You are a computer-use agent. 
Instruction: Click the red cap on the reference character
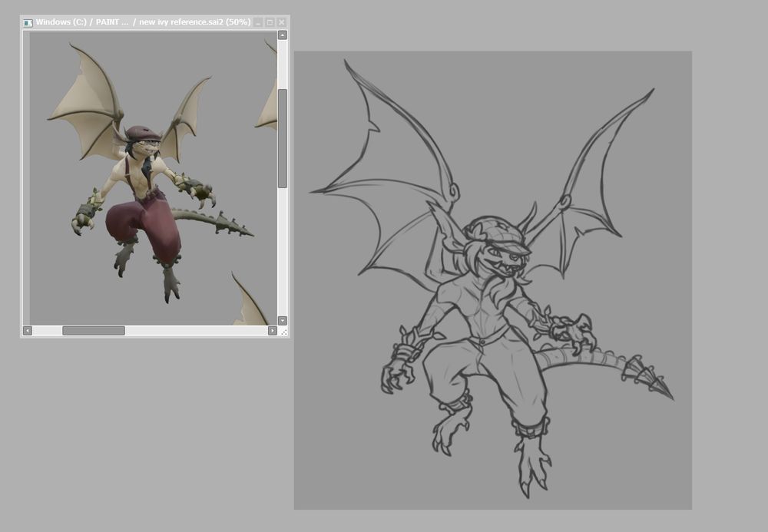[142, 134]
